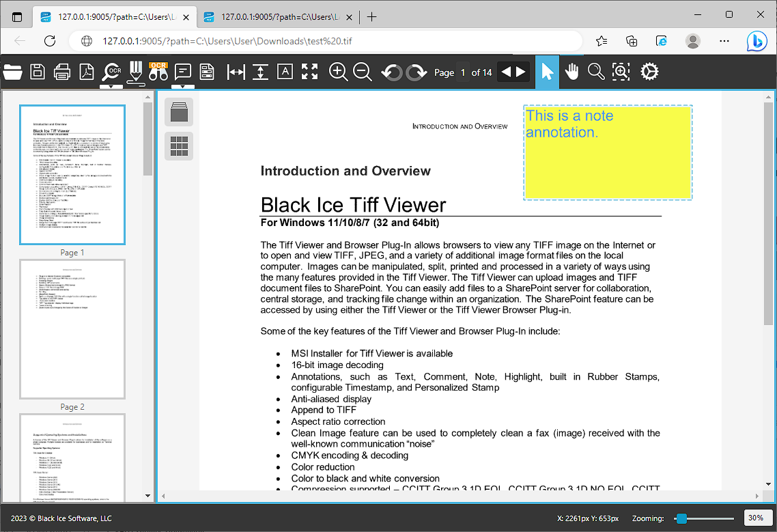The image size is (777, 532).
Task: Expand the dropdown arrow under the comment annotation icon
Action: coord(183,87)
